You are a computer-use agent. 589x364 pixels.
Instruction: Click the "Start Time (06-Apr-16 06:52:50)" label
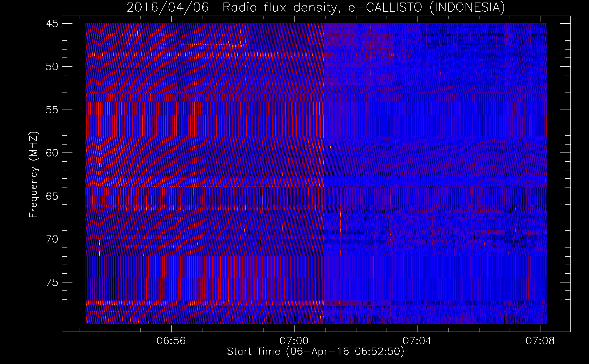click(x=316, y=352)
